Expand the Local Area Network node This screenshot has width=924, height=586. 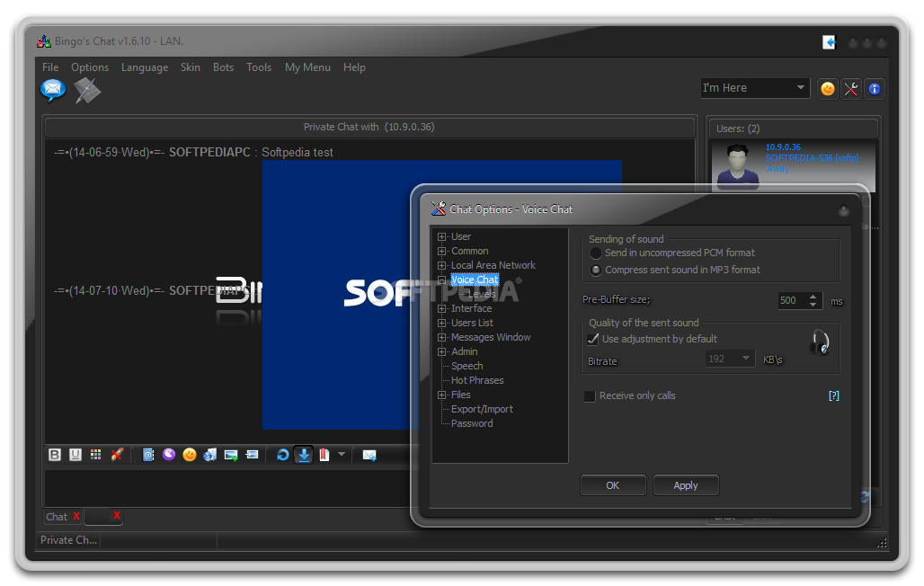(442, 266)
